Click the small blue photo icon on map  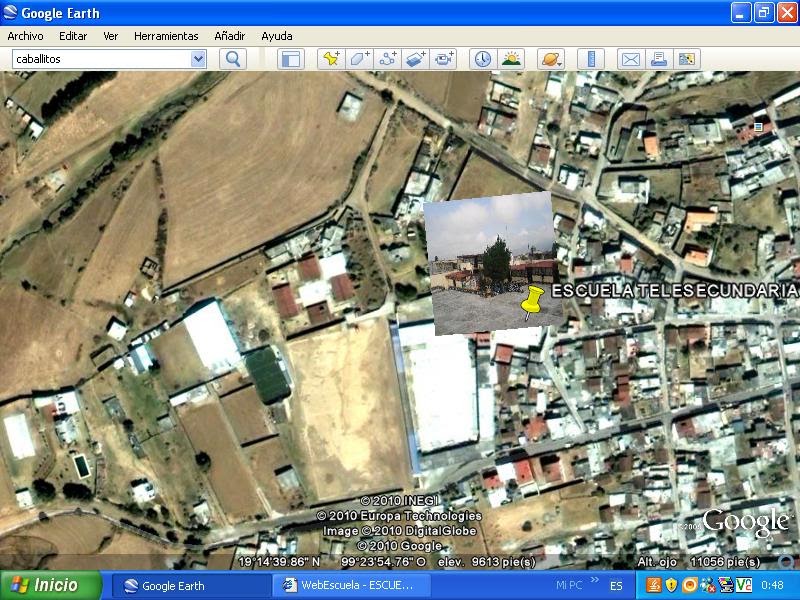click(758, 127)
